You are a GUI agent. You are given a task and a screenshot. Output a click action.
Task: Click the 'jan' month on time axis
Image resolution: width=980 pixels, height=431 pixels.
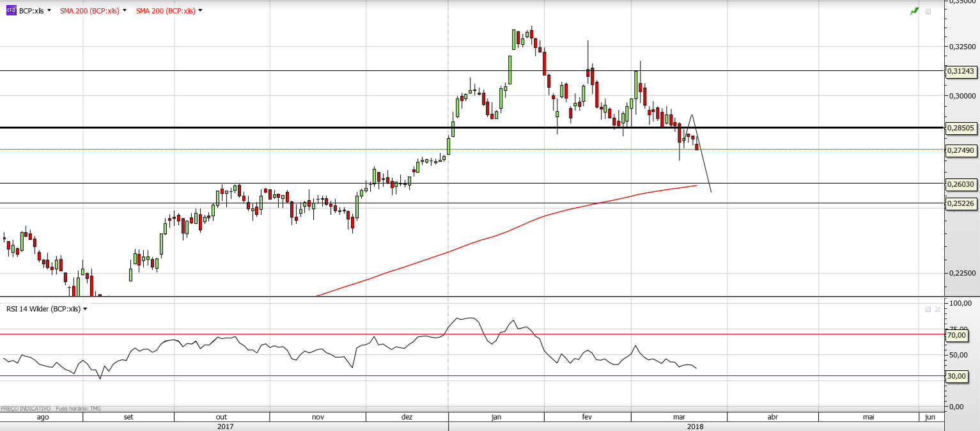click(496, 417)
